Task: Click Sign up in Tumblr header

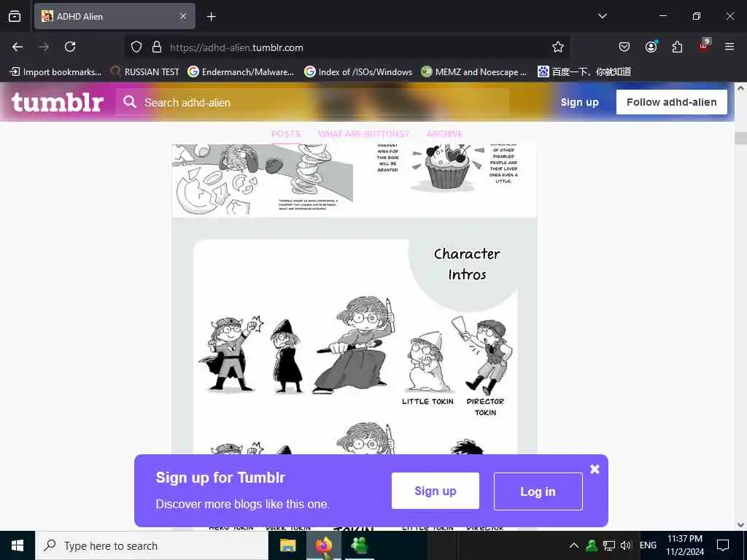Action: click(x=579, y=102)
